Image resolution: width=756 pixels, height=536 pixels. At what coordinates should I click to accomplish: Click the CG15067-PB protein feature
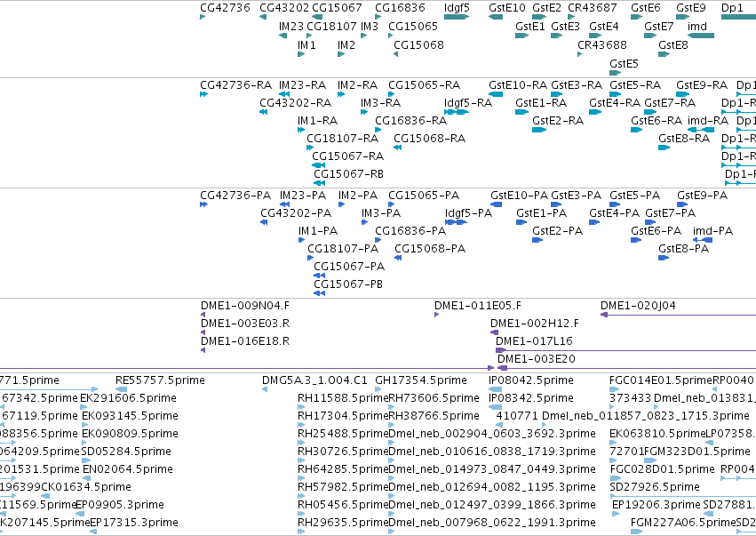(x=319, y=292)
